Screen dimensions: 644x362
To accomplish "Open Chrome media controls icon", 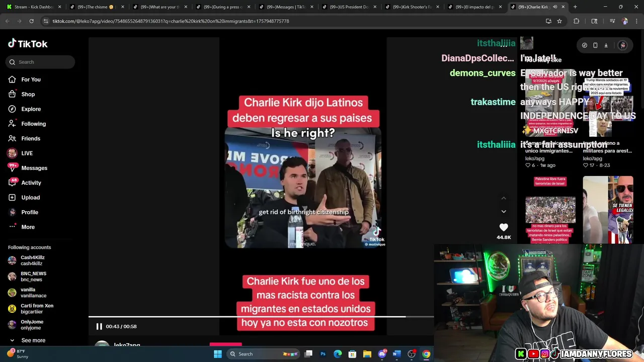I will tap(612, 21).
